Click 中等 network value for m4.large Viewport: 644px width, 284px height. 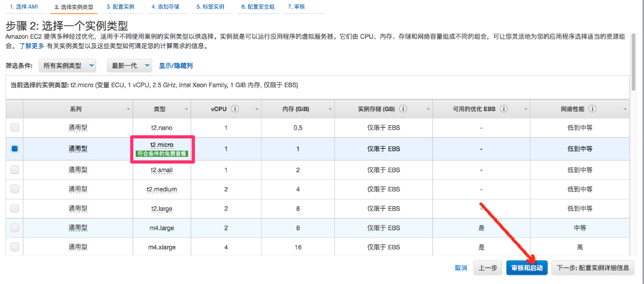[x=580, y=228]
